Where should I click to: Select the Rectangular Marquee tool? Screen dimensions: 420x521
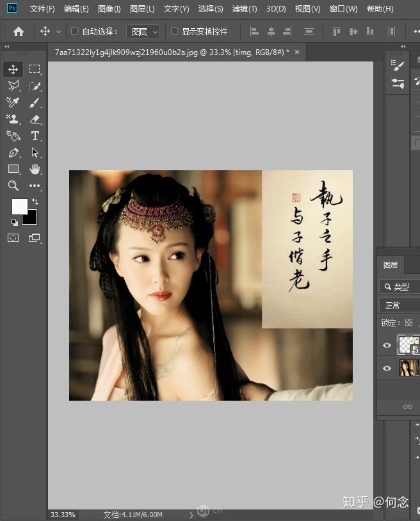coord(35,68)
